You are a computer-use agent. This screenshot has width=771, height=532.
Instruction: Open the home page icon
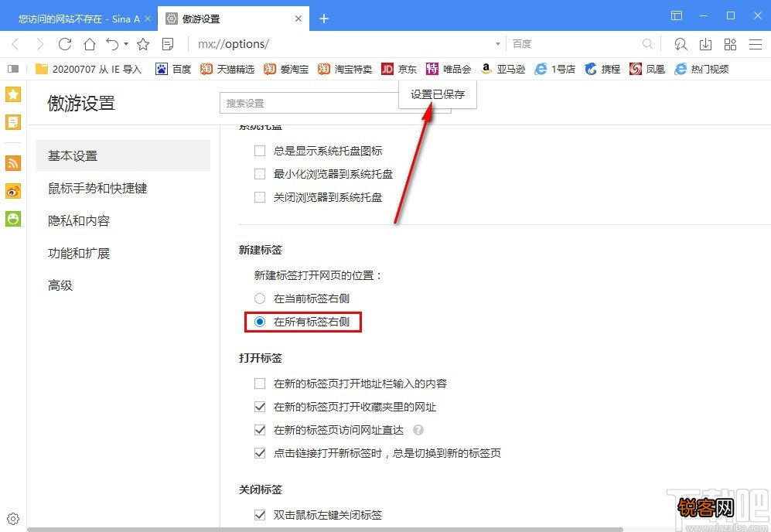[x=90, y=44]
